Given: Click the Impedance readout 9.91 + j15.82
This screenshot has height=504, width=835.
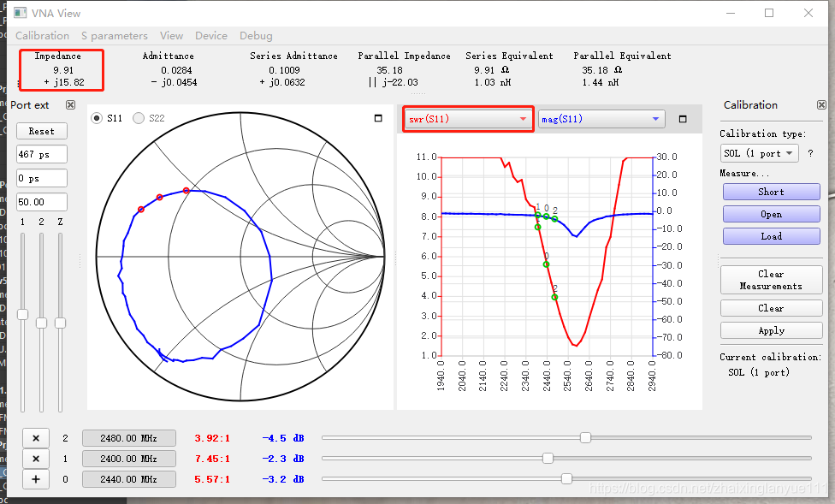Looking at the screenshot, I should (x=63, y=76).
